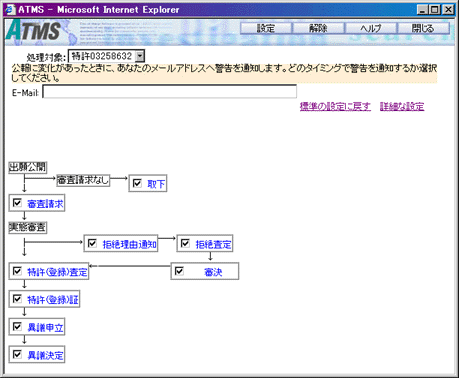The height and width of the screenshot is (378, 459).
Task: Click the 出願公開 box label
Action: (27, 167)
